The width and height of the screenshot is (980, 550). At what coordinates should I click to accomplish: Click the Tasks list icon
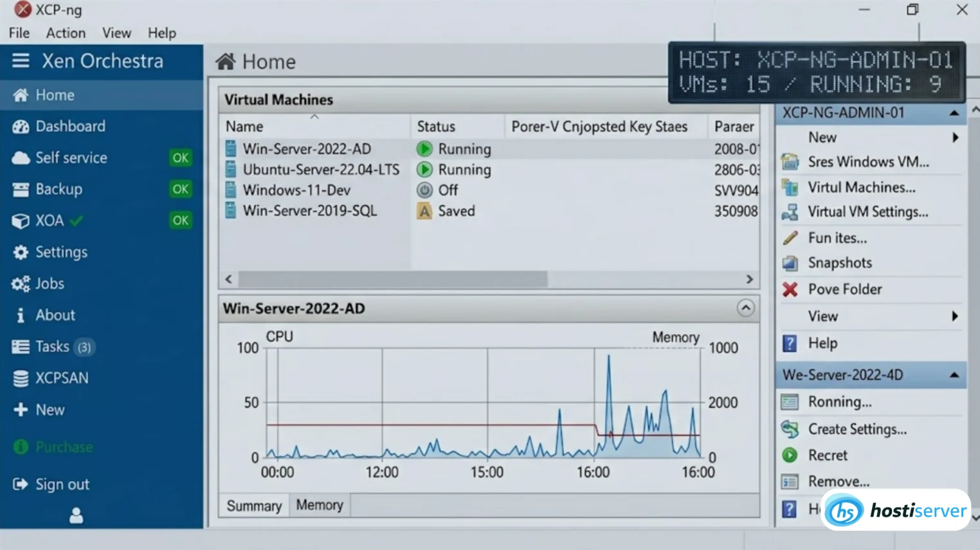[21, 347]
